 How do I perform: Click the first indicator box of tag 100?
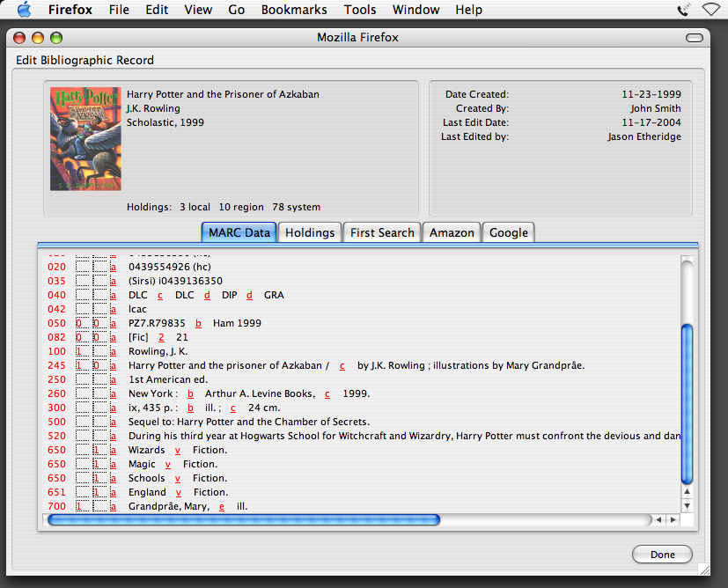(82, 352)
